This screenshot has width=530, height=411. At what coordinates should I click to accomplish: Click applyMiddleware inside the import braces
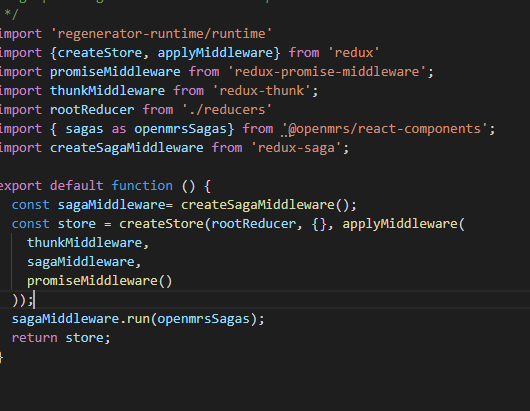click(x=215, y=53)
